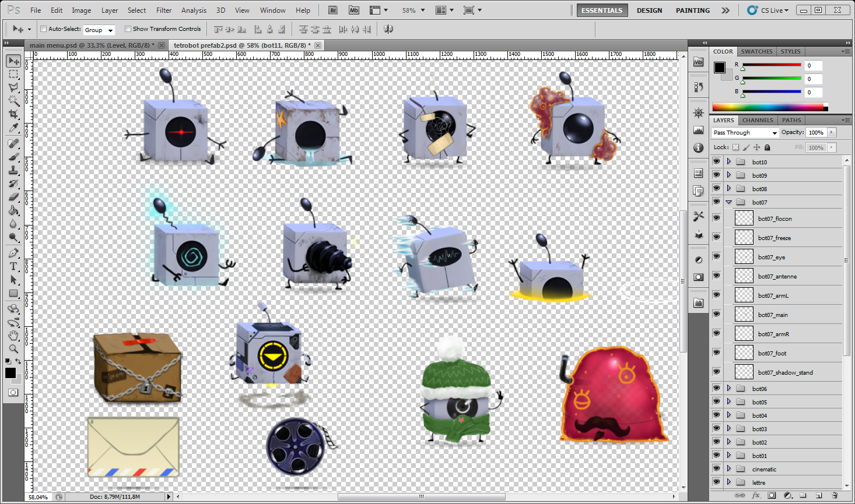The width and height of the screenshot is (855, 504).
Task: Select the Lasso tool
Action: (x=13, y=87)
